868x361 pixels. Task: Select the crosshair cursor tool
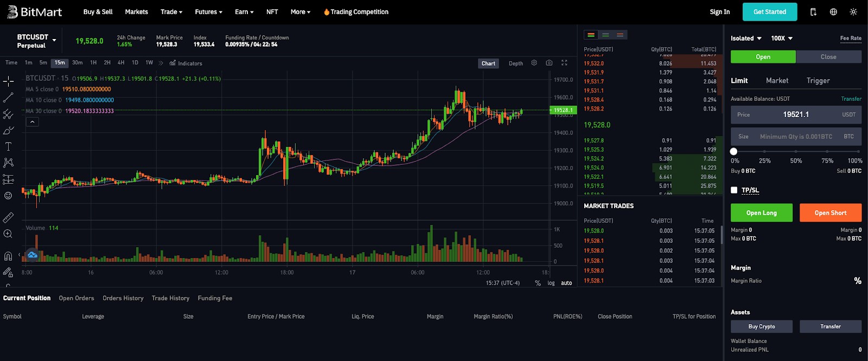point(8,81)
